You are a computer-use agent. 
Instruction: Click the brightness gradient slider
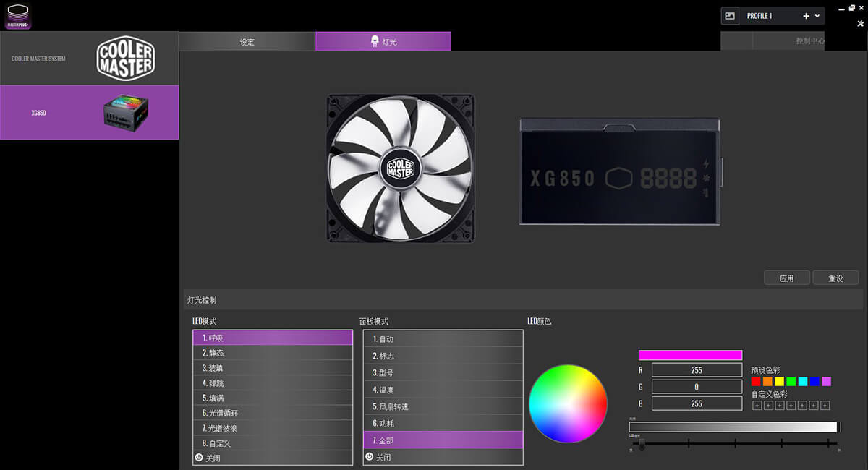(733, 427)
